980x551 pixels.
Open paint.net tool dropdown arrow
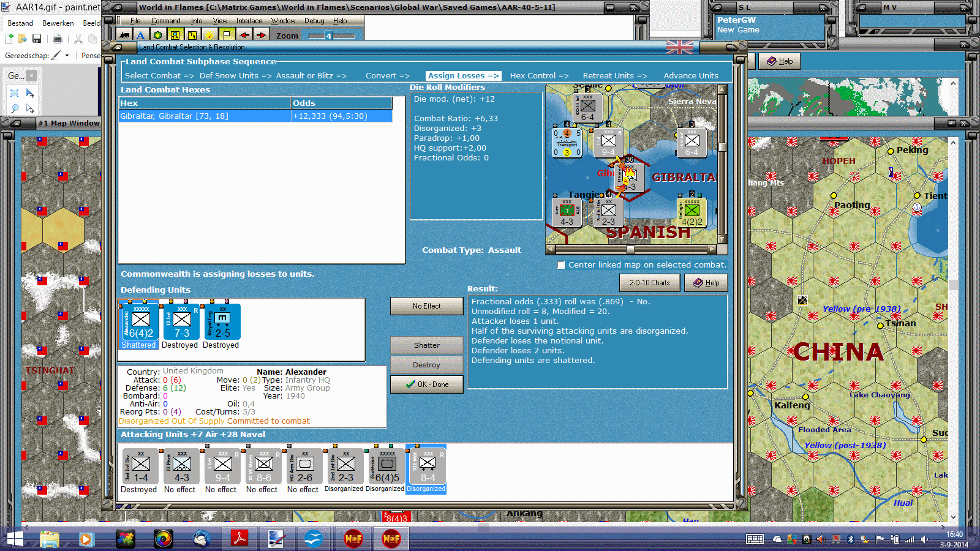click(67, 56)
